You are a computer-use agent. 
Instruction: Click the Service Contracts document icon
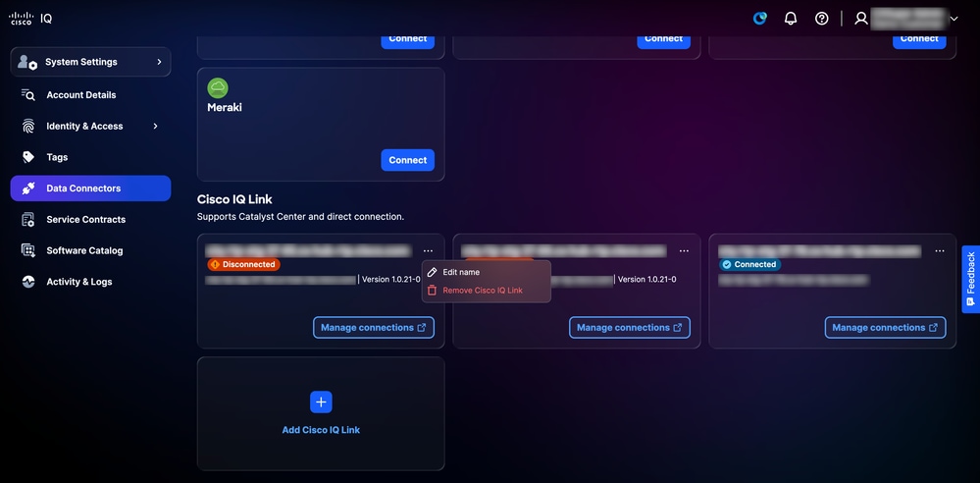click(x=28, y=220)
